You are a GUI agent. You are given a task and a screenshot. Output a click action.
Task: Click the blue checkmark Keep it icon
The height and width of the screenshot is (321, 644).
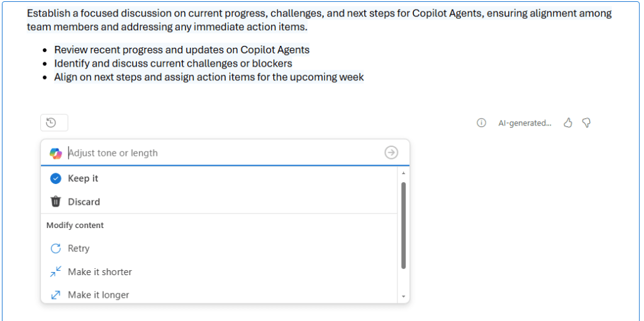55,178
